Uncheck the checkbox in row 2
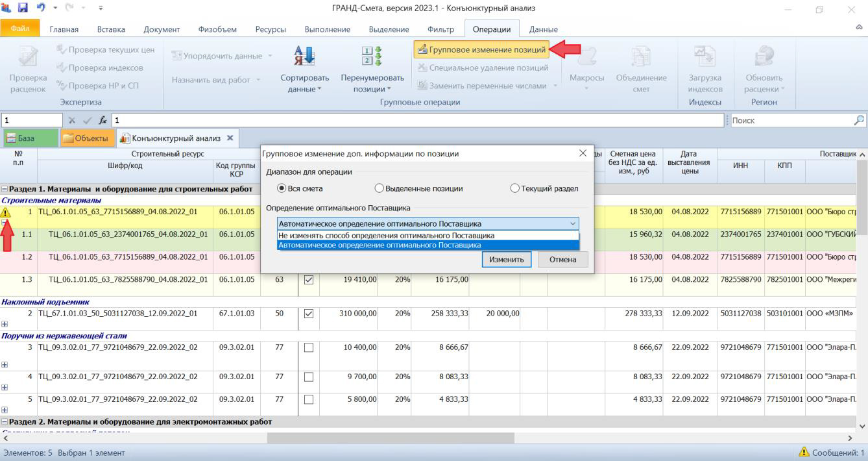 (x=309, y=314)
